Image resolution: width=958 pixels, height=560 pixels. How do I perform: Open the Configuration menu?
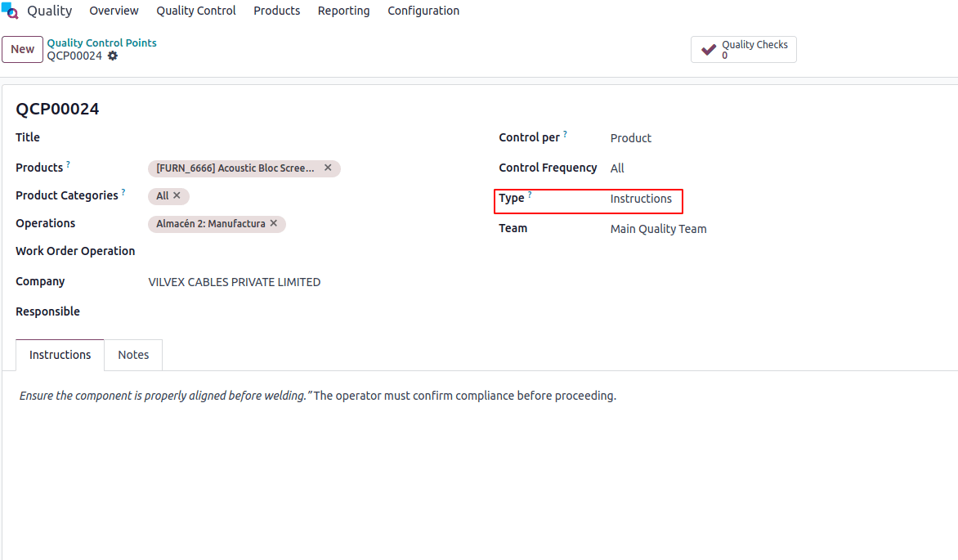pos(423,11)
